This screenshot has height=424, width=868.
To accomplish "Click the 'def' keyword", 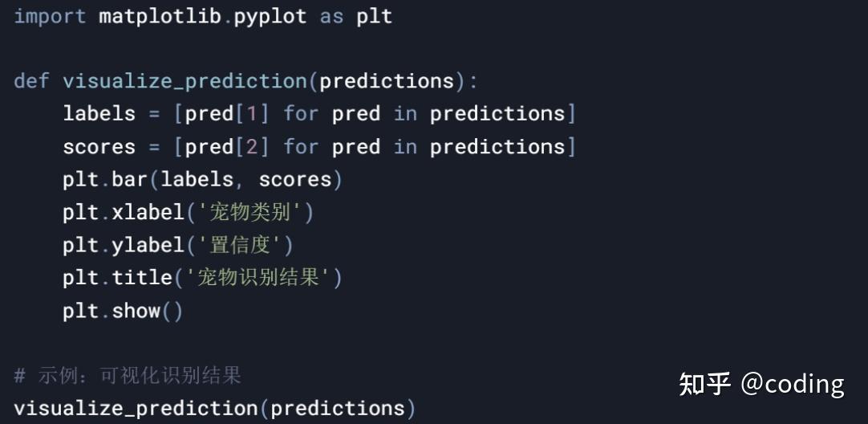I will [31, 81].
